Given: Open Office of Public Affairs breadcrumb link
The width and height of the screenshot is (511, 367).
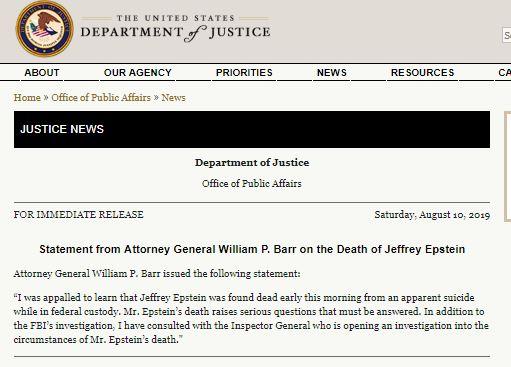Looking at the screenshot, I should [101, 97].
